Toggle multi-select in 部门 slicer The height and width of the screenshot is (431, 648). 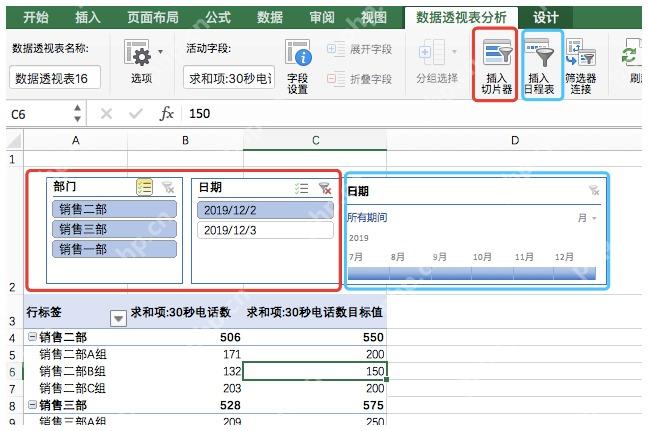(x=145, y=187)
